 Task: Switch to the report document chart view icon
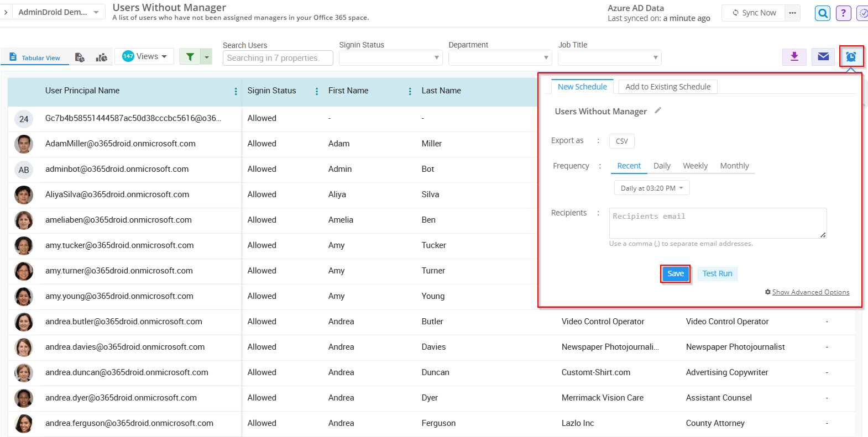(80, 57)
